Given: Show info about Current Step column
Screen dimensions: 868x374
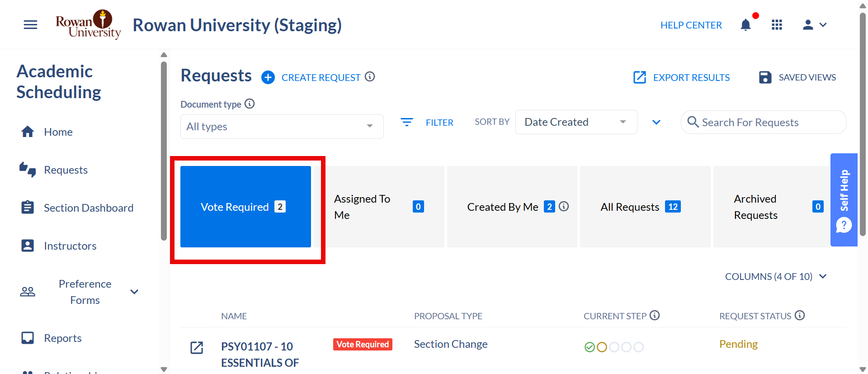Looking at the screenshot, I should point(655,315).
